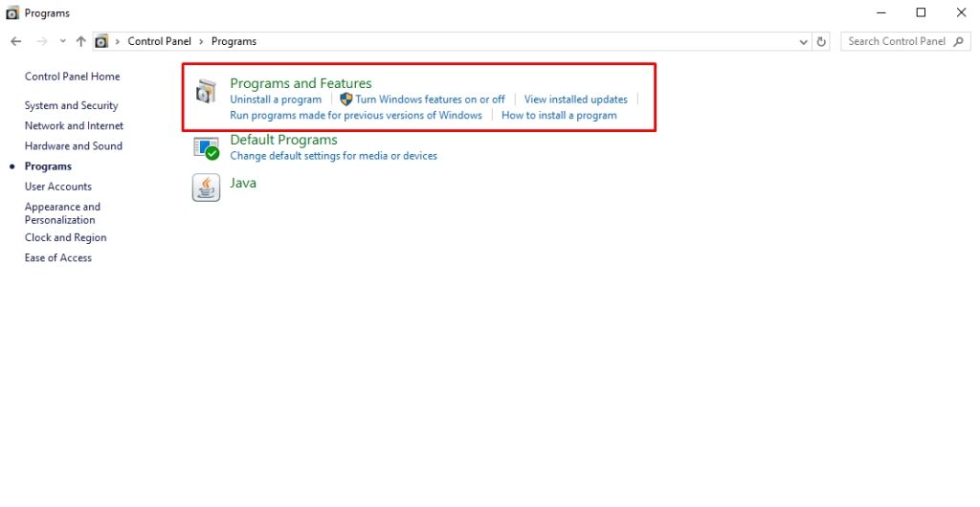Click the Control Panel breadcrumb

click(x=160, y=41)
